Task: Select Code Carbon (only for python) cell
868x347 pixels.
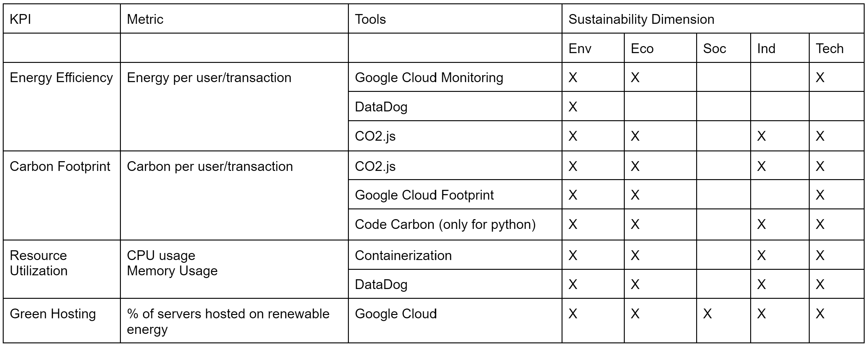Action: point(455,224)
